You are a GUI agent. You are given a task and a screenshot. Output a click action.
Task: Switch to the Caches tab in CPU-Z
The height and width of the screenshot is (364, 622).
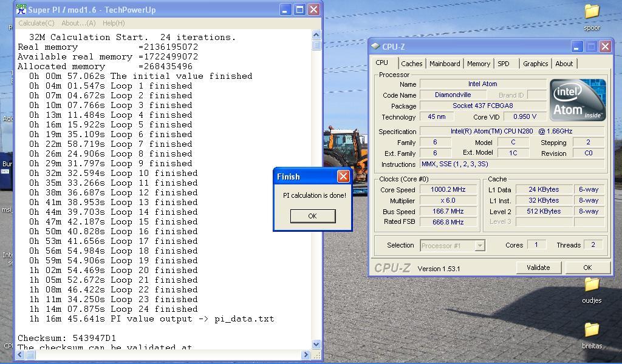pyautogui.click(x=411, y=63)
